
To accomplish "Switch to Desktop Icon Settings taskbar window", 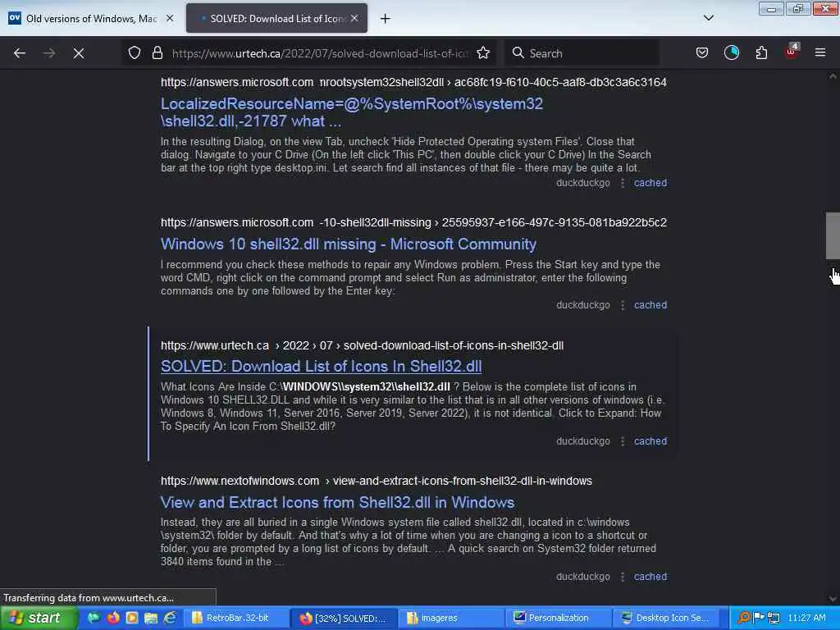I will click(x=665, y=618).
